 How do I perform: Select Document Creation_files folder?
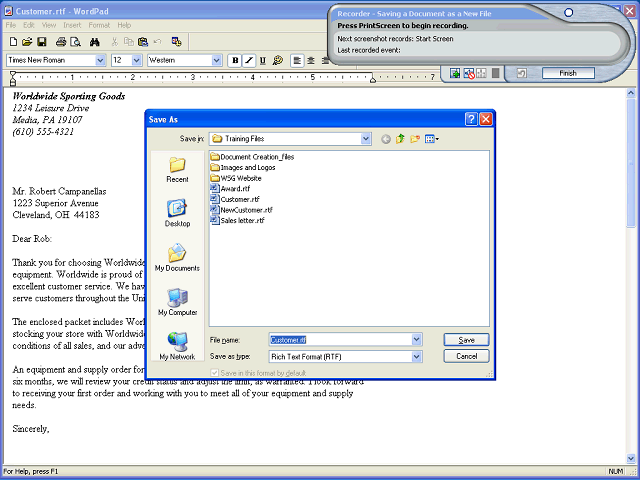point(252,157)
